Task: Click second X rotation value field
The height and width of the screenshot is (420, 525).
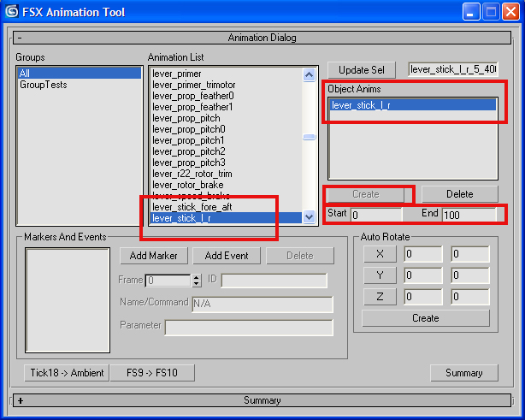Action: (x=470, y=254)
